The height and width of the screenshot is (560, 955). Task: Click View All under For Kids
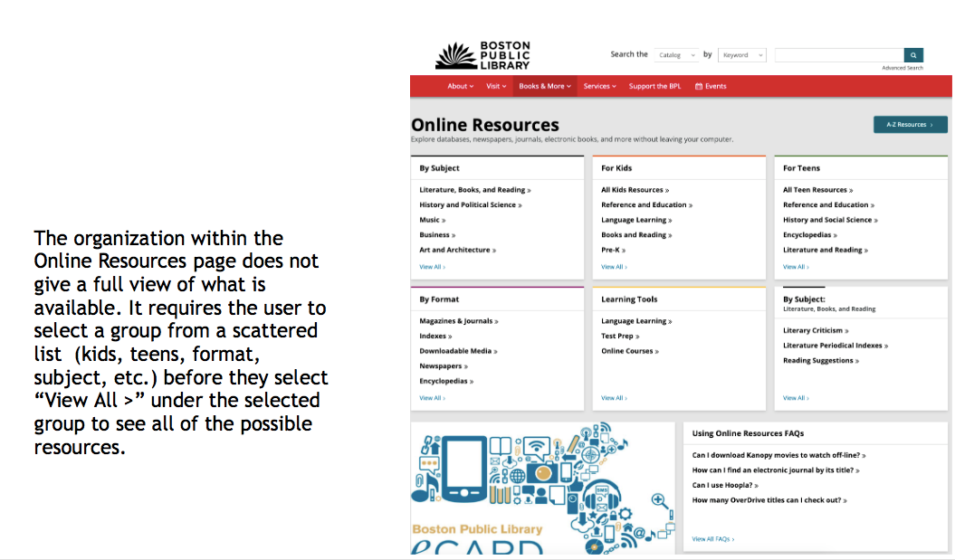[x=614, y=267]
